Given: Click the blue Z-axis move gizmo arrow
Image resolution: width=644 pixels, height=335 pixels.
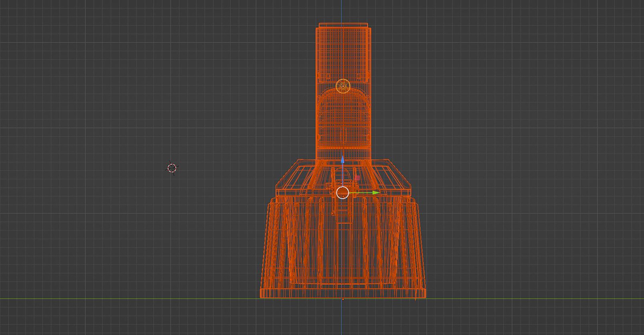Looking at the screenshot, I should click(x=342, y=159).
